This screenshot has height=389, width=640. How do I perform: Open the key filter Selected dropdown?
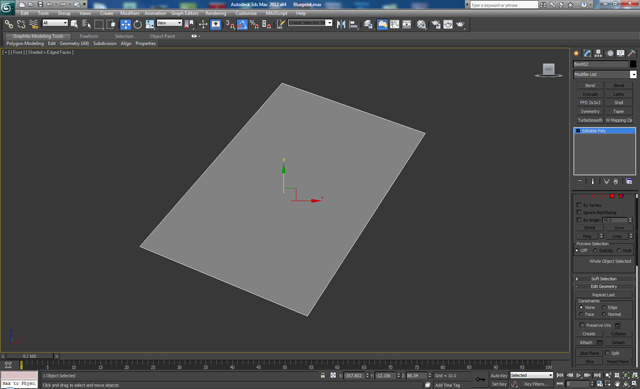[531, 375]
